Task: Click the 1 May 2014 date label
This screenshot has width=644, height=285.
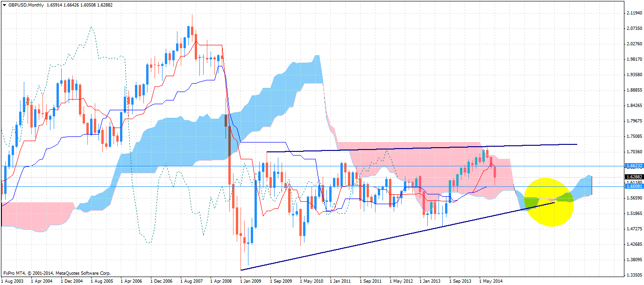Action: coord(491,282)
